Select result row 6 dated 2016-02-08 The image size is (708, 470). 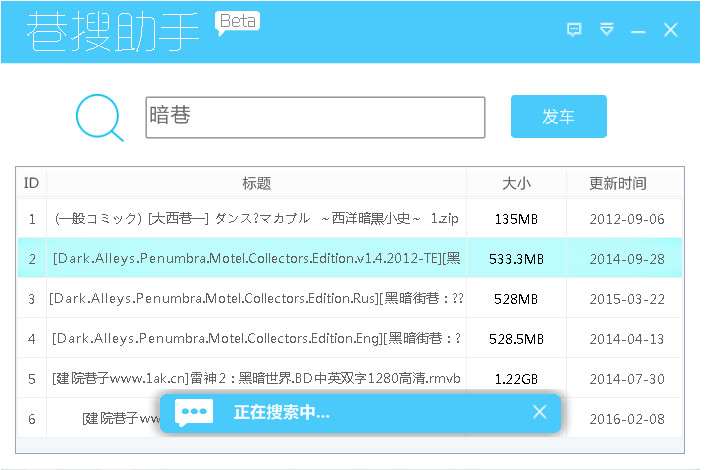coord(349,418)
